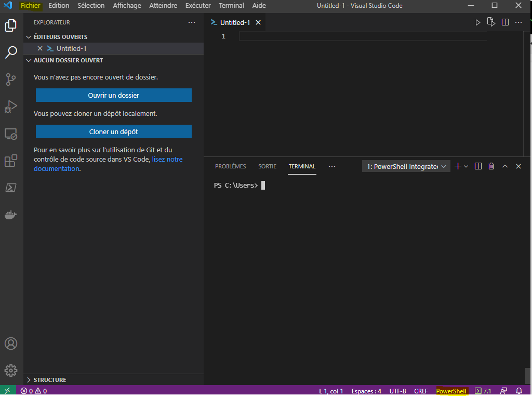532x396 pixels.
Task: Click the Cloner un dépôt button
Action: tap(113, 131)
